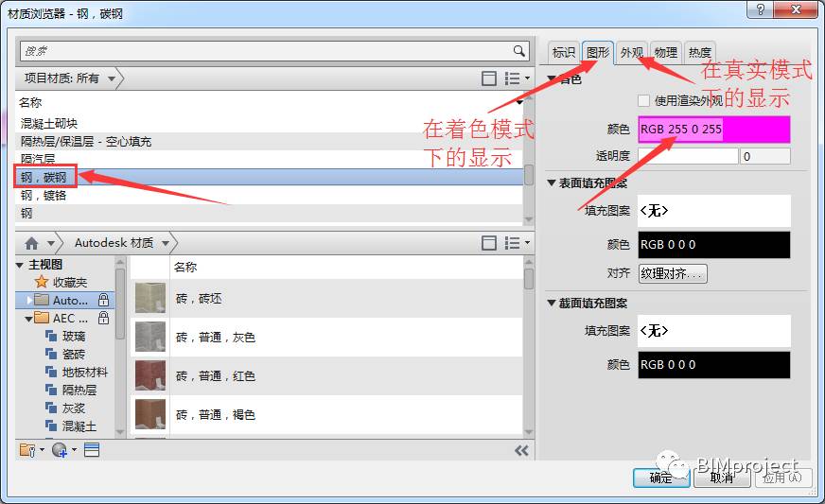Go to the library home icon
The width and height of the screenshot is (825, 504).
pyautogui.click(x=31, y=243)
